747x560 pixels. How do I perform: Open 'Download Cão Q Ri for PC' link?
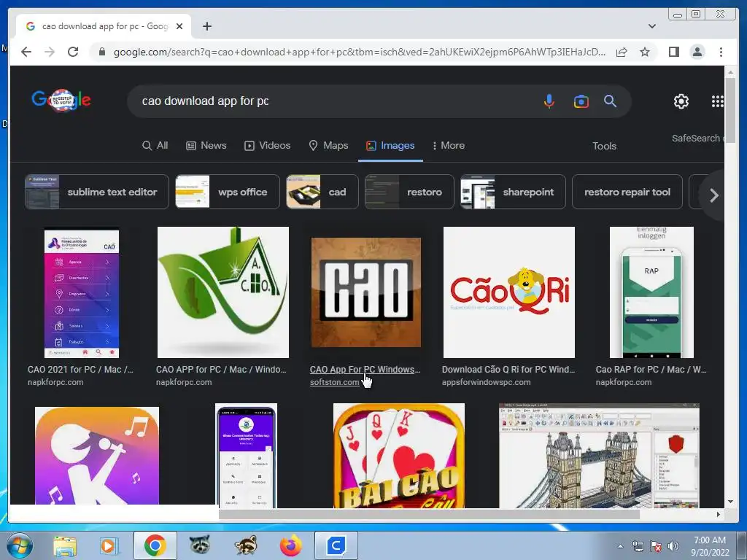508,370
